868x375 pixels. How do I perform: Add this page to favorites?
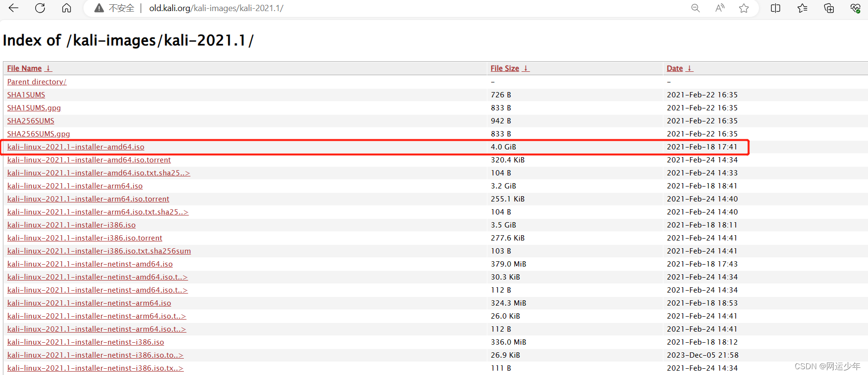point(744,8)
